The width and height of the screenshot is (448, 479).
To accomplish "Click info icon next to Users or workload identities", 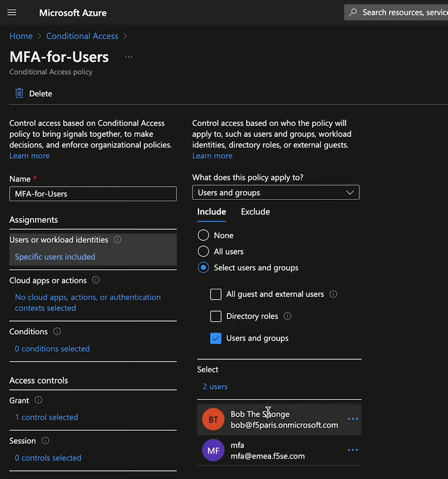I will [x=117, y=240].
